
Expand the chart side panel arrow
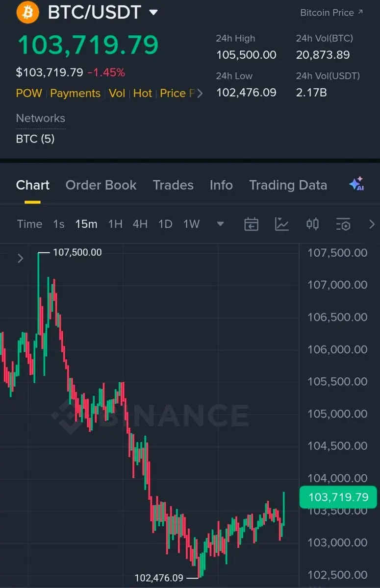pyautogui.click(x=21, y=258)
